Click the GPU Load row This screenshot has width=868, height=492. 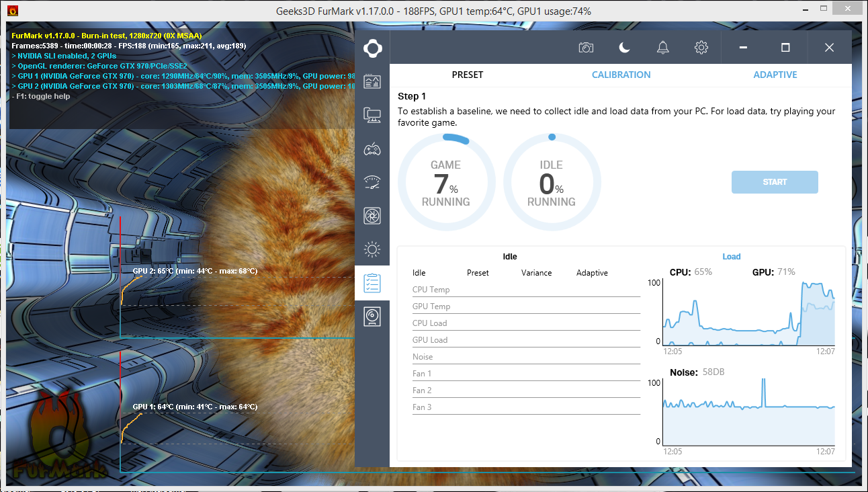pyautogui.click(x=526, y=340)
